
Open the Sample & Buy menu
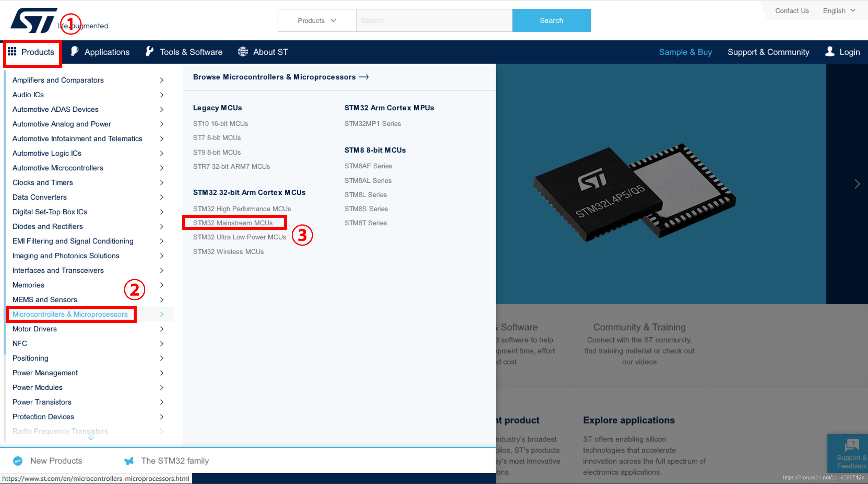685,52
